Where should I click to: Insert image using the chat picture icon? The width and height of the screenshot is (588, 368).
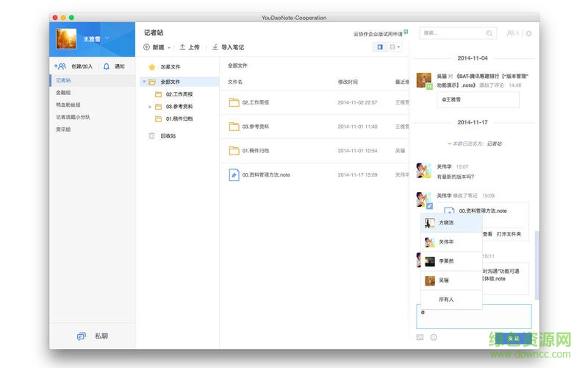click(x=420, y=337)
